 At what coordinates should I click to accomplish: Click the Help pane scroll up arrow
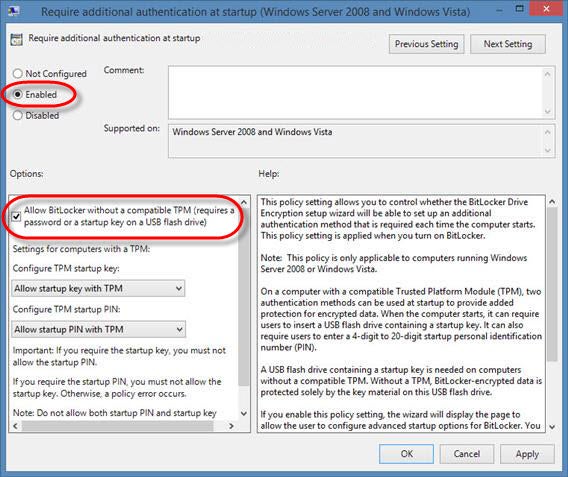[552, 201]
